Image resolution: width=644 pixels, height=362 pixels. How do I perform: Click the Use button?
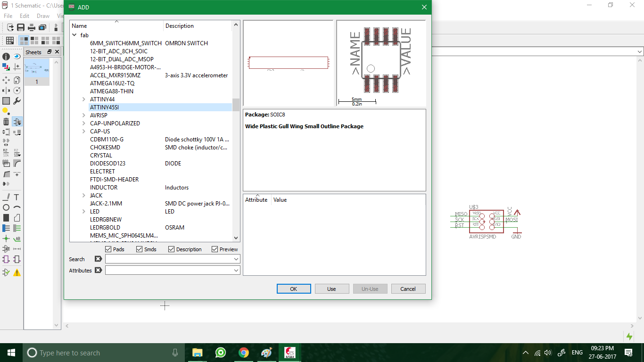tap(332, 288)
